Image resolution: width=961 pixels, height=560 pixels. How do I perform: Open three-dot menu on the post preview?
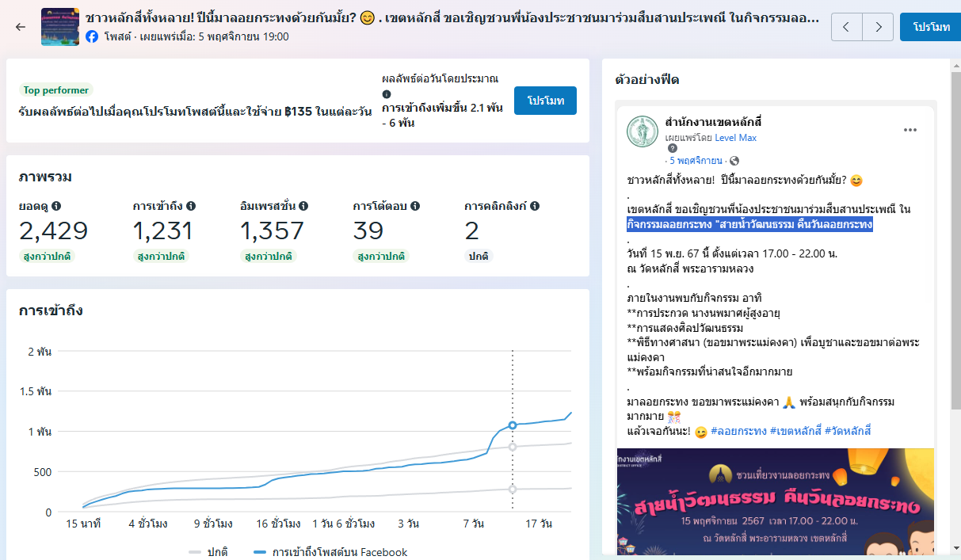click(x=910, y=130)
